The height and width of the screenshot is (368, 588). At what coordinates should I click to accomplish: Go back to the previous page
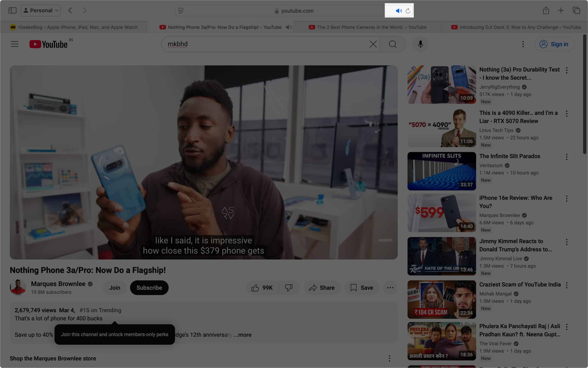point(70,11)
